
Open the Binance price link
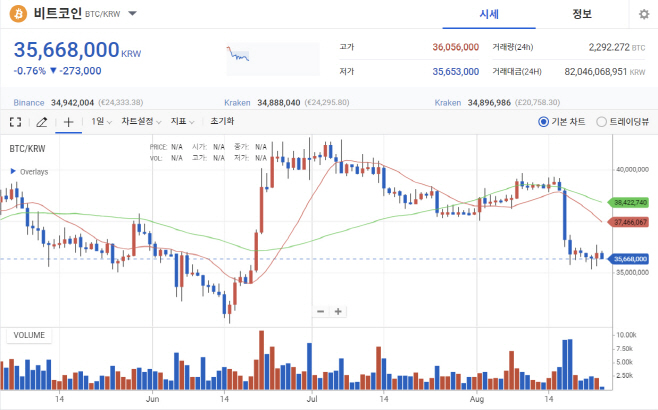pyautogui.click(x=29, y=103)
